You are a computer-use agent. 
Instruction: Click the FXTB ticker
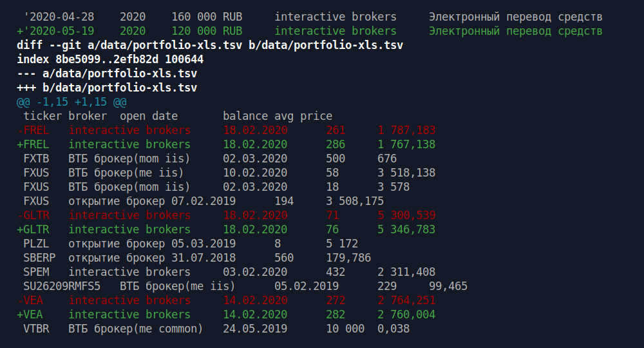(x=36, y=159)
